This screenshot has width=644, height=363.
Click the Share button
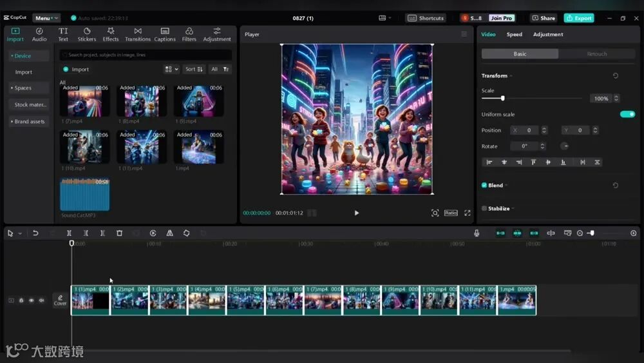point(544,18)
